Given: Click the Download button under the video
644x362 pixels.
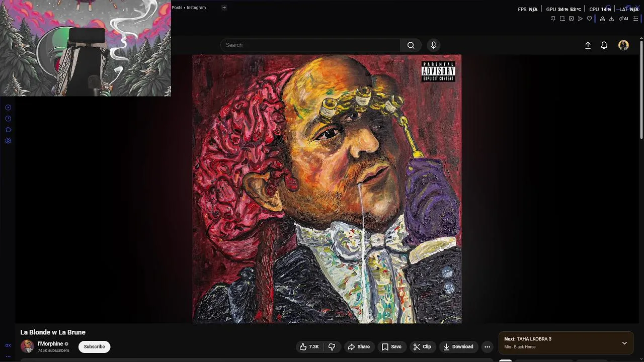Looking at the screenshot, I should [458, 347].
